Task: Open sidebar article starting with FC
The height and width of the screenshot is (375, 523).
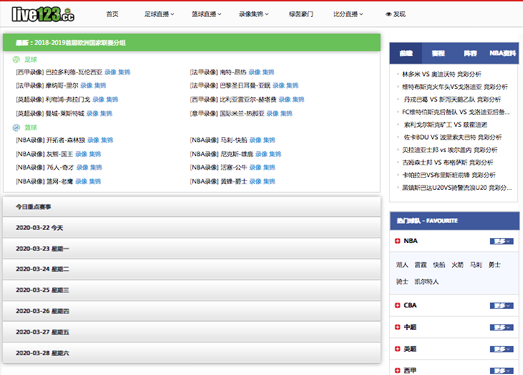Action: [x=456, y=112]
